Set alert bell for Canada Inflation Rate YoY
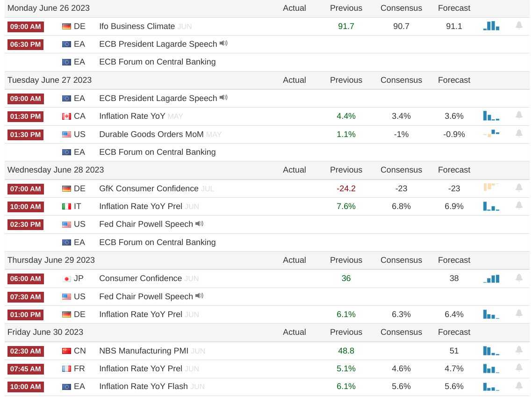This screenshot has height=397, width=532. point(519,115)
